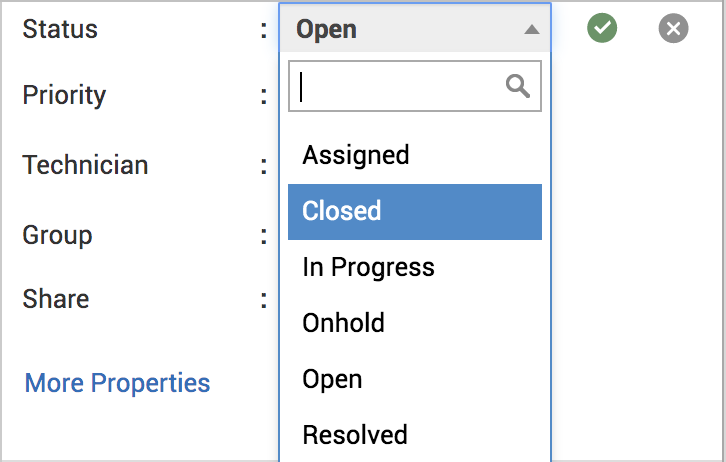Click the Share field label
The image size is (726, 462).
coord(56,299)
